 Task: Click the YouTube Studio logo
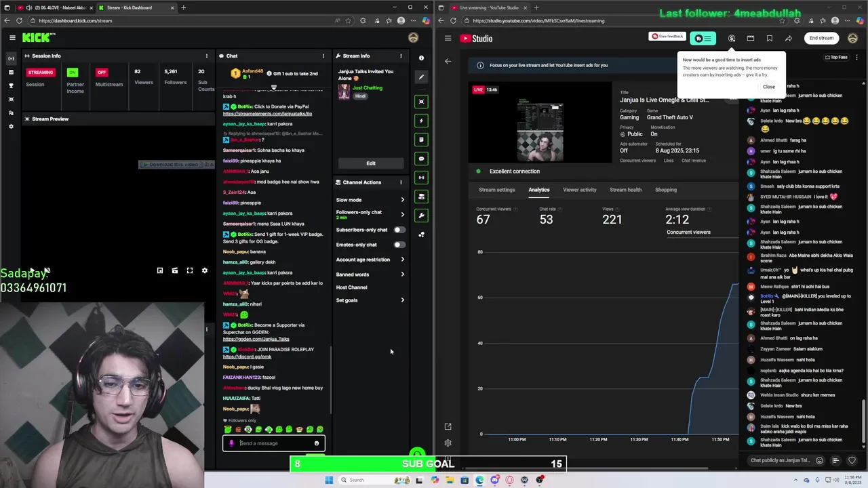[x=476, y=39]
